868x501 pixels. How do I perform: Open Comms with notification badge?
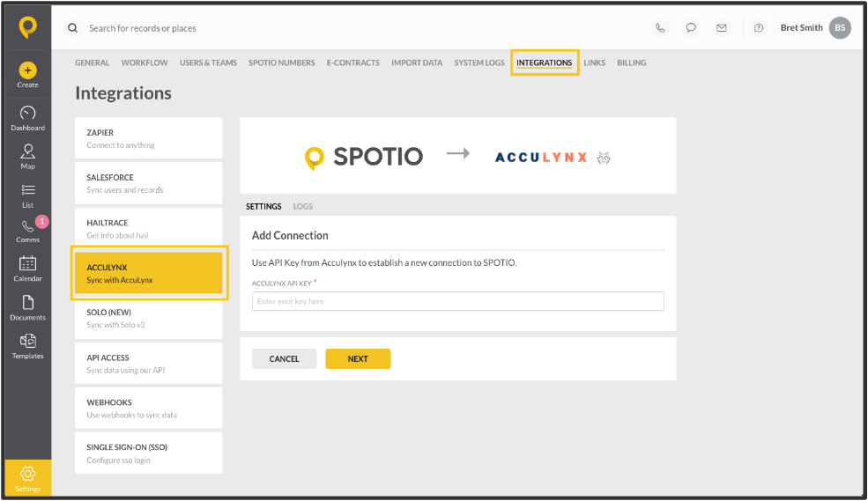point(27,232)
